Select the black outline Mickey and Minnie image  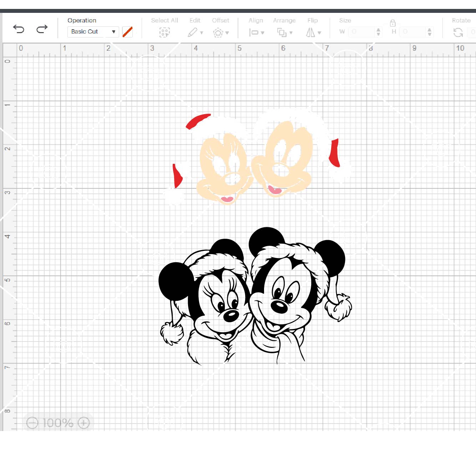255,296
